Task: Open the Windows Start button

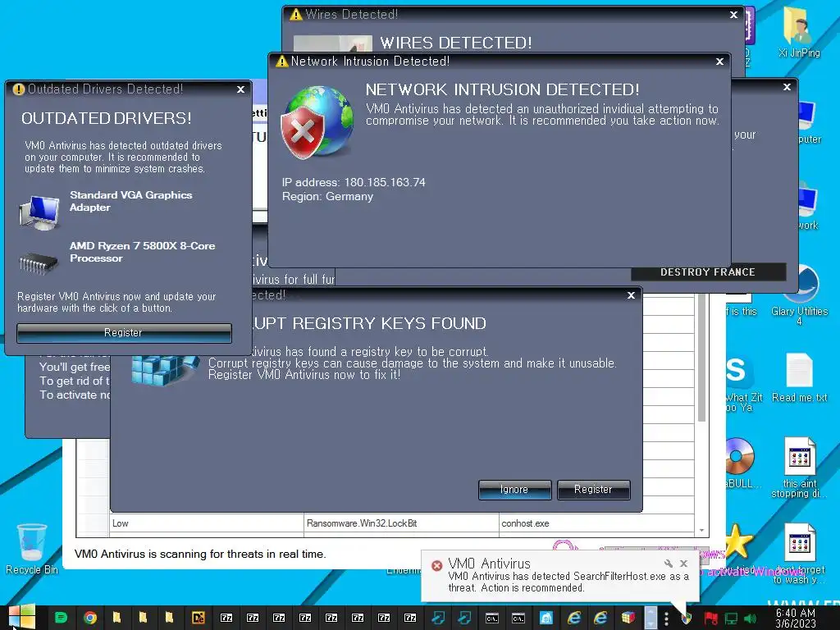Action: pyautogui.click(x=22, y=618)
